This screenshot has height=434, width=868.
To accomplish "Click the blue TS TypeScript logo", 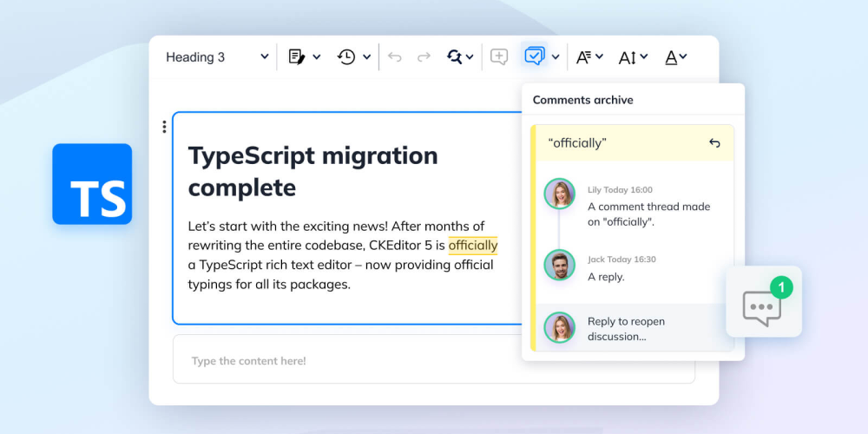I will pyautogui.click(x=93, y=184).
